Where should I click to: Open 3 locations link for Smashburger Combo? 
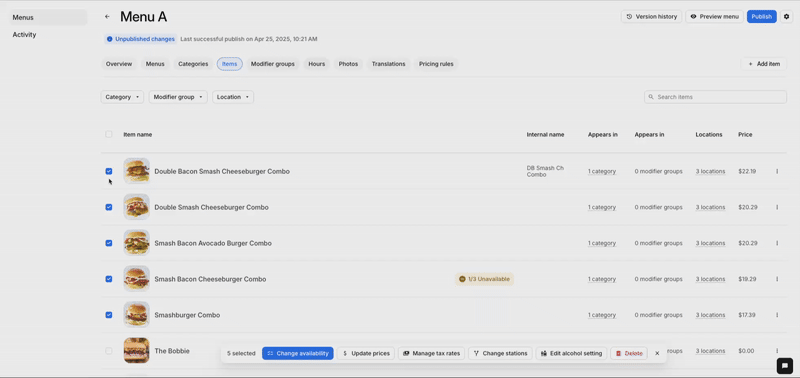710,315
